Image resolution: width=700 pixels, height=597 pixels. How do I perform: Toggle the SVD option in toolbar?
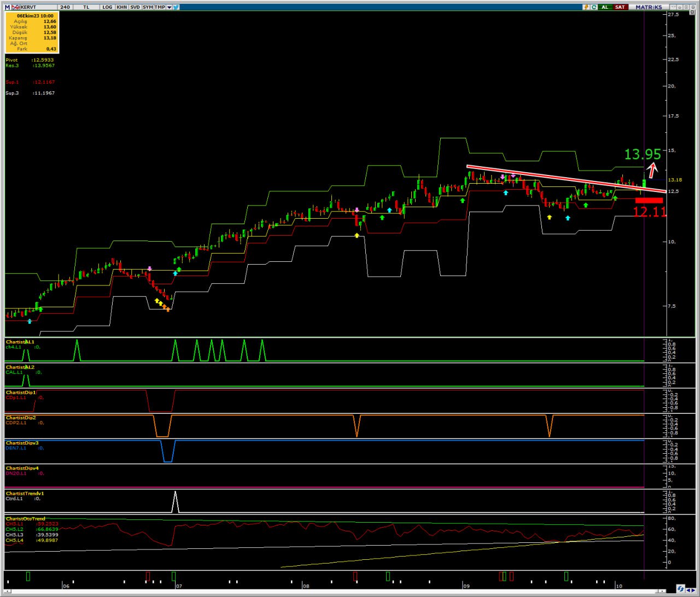coord(135,7)
